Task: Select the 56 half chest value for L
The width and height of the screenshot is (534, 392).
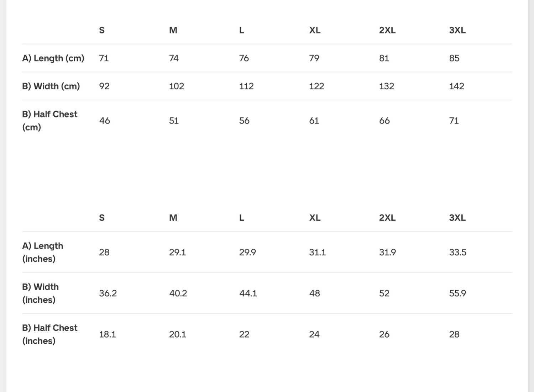Action: coord(244,121)
